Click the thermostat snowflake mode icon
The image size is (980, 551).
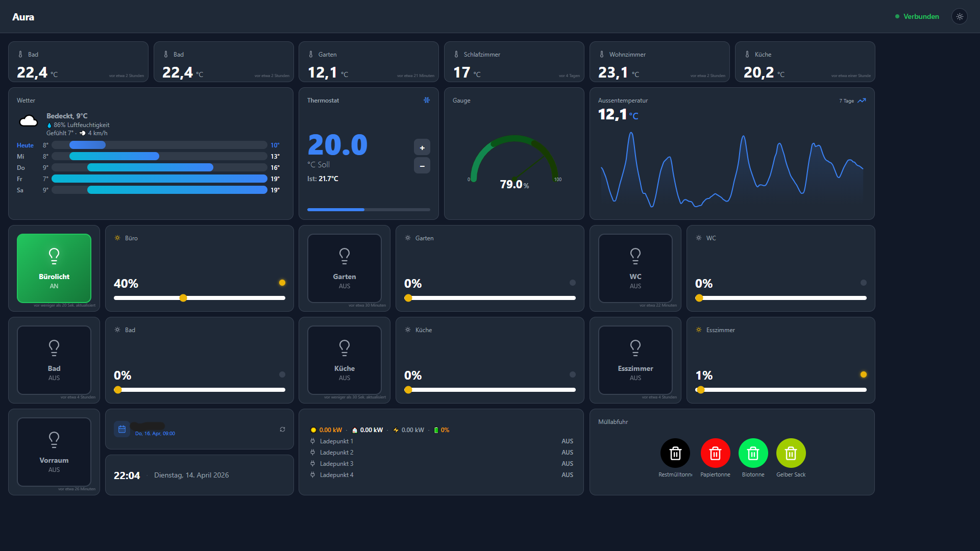tap(427, 100)
